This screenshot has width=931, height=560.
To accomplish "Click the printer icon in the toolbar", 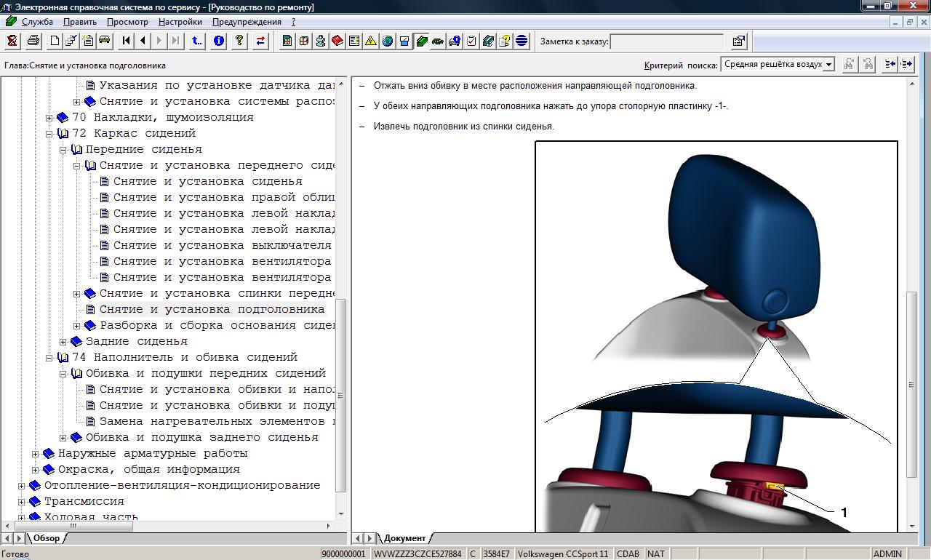I will (33, 41).
